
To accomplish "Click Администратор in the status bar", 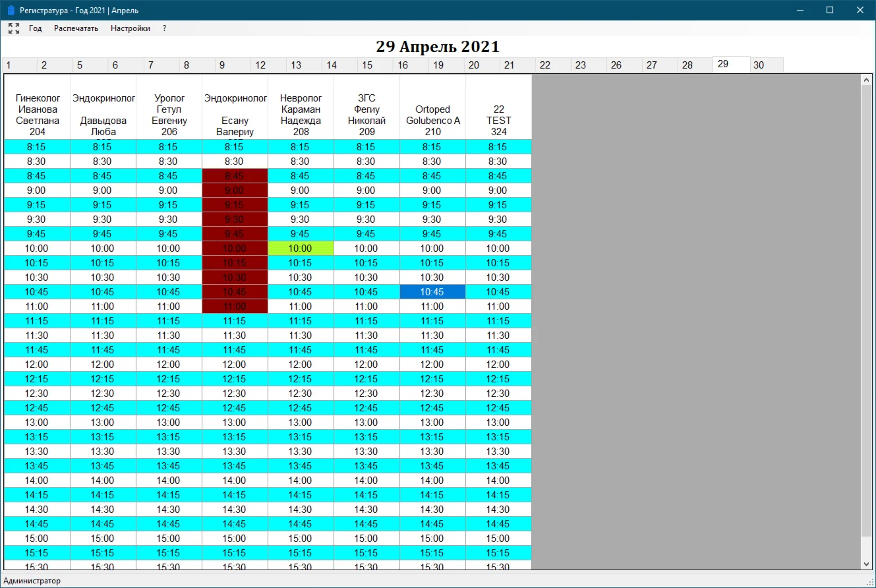I will (32, 581).
